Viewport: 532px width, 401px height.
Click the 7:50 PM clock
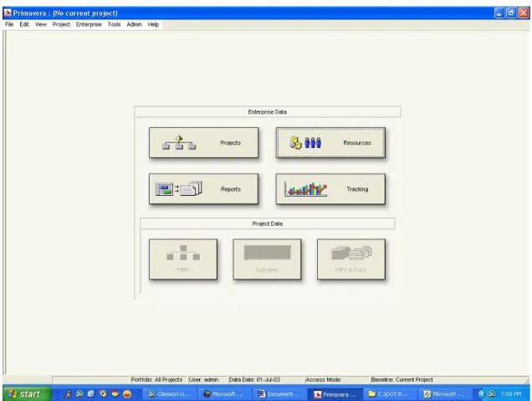click(x=510, y=393)
